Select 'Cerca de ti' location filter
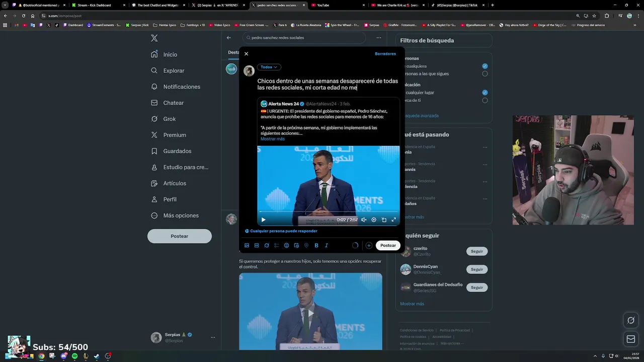Image resolution: width=644 pixels, height=362 pixels. pos(485,100)
